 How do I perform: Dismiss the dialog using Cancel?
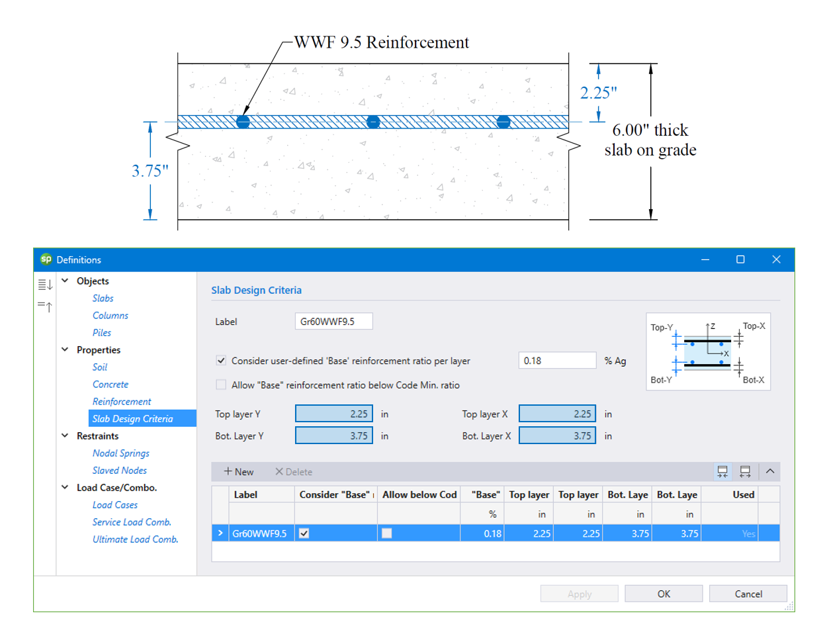[x=748, y=593]
